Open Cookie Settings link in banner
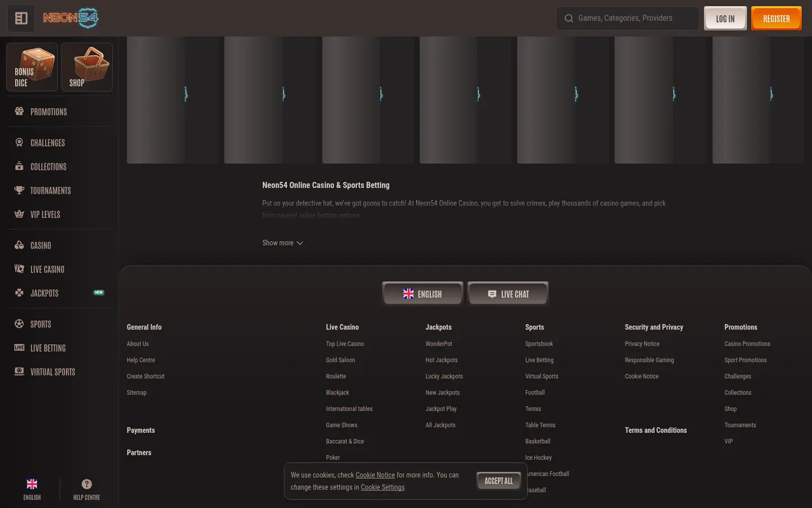This screenshot has width=812, height=508. 382,487
